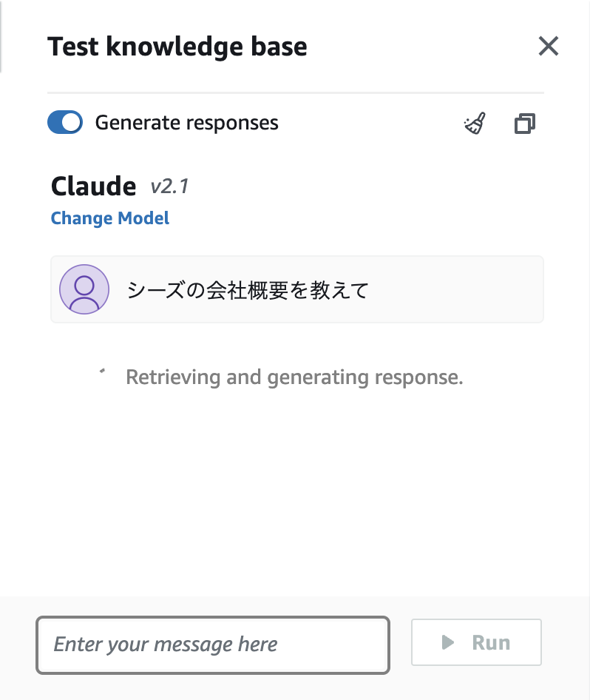The width and height of the screenshot is (590, 700).
Task: Click the 'Generate responses' label text
Action: 186,122
